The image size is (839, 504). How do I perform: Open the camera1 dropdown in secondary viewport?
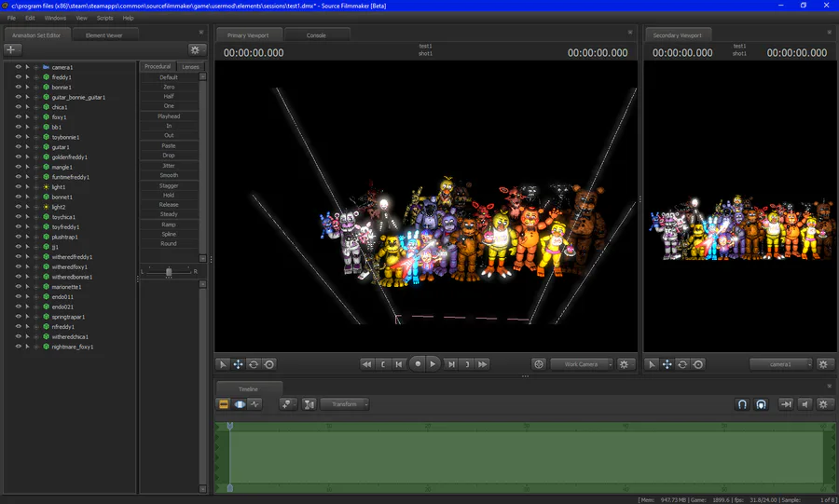point(780,364)
